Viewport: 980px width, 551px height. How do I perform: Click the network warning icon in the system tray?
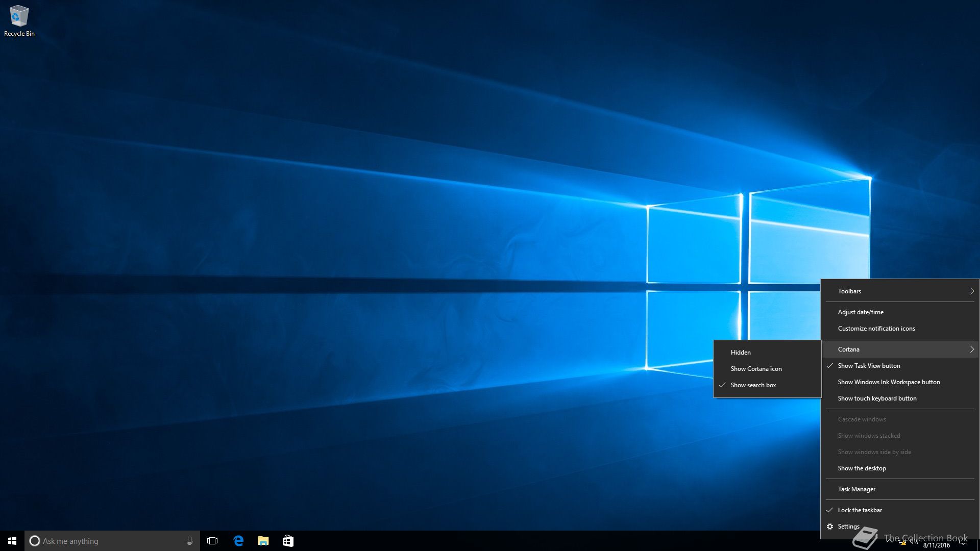[902, 542]
